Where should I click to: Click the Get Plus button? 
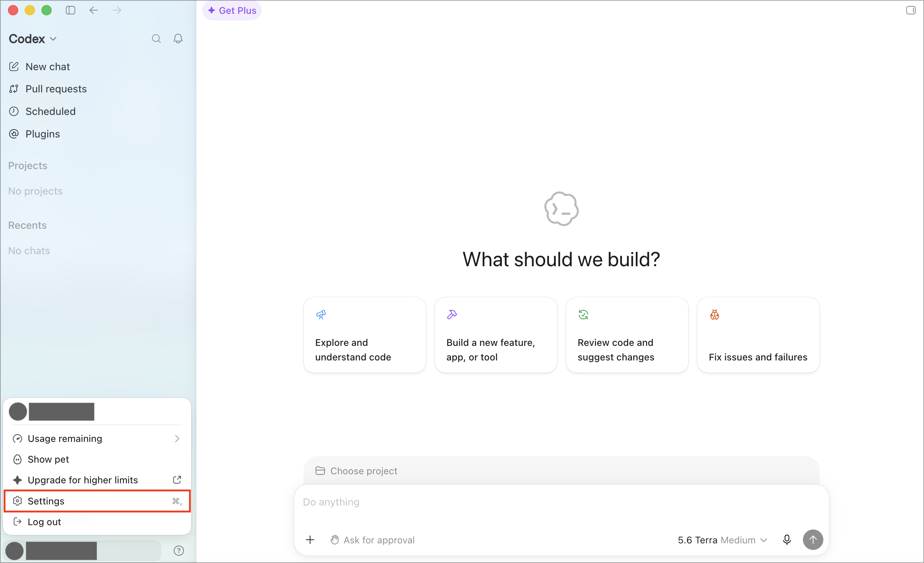click(x=232, y=11)
